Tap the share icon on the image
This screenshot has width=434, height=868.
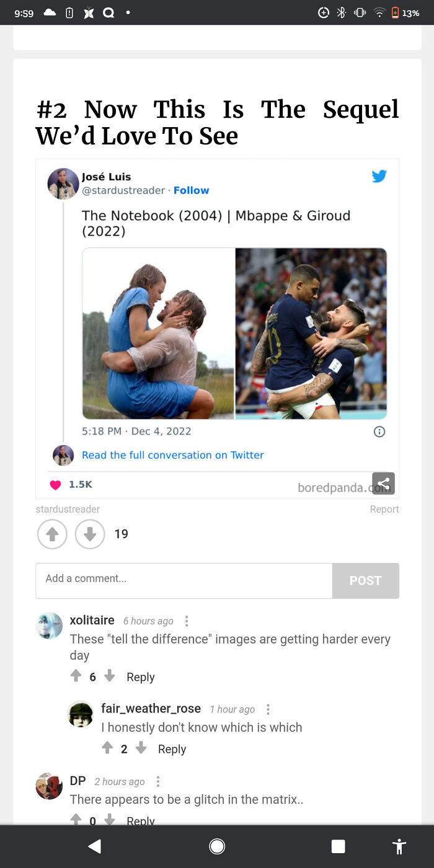pos(383,483)
